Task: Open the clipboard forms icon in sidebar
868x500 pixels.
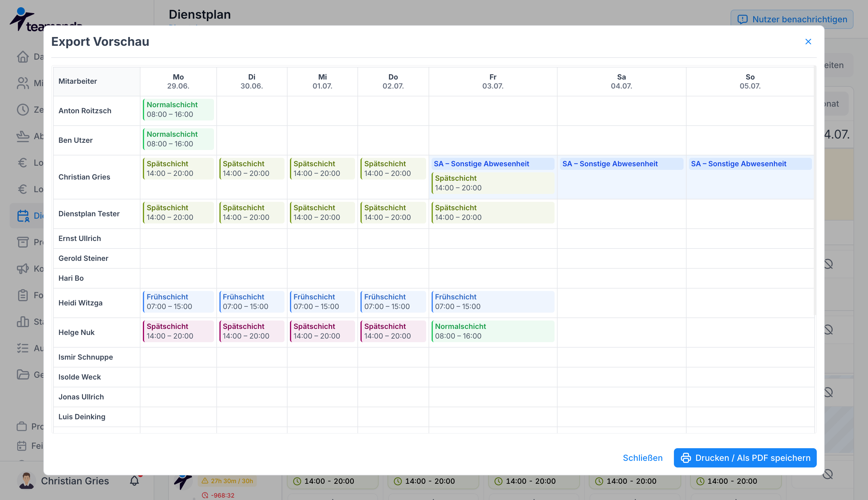Action: (23, 295)
